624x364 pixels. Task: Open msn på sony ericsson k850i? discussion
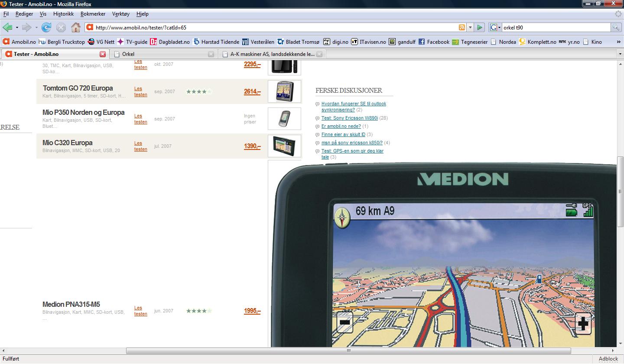352,143
